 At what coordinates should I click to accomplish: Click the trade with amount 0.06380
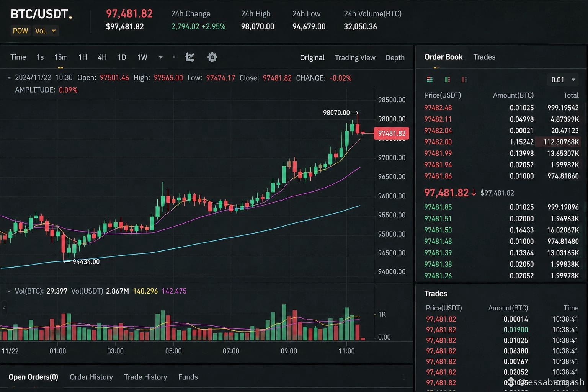tap(502, 351)
